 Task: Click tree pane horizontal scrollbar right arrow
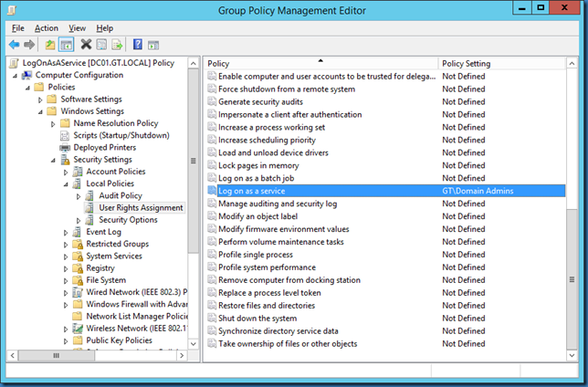click(181, 355)
